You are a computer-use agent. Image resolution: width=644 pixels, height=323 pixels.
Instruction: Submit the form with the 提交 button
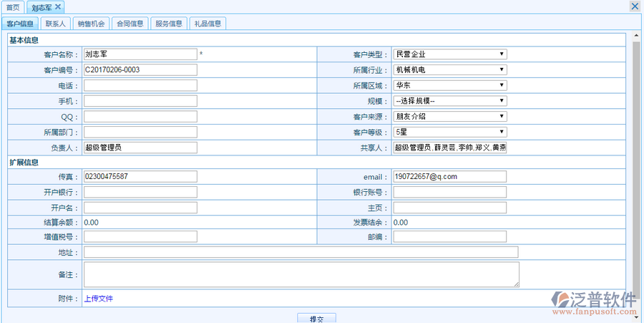coord(317,319)
